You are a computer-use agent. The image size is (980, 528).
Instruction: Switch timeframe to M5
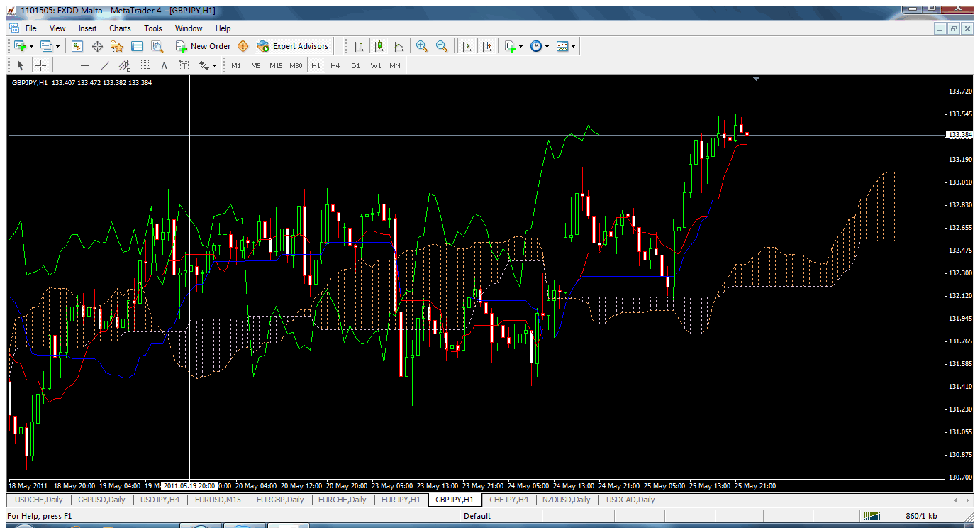click(x=256, y=65)
